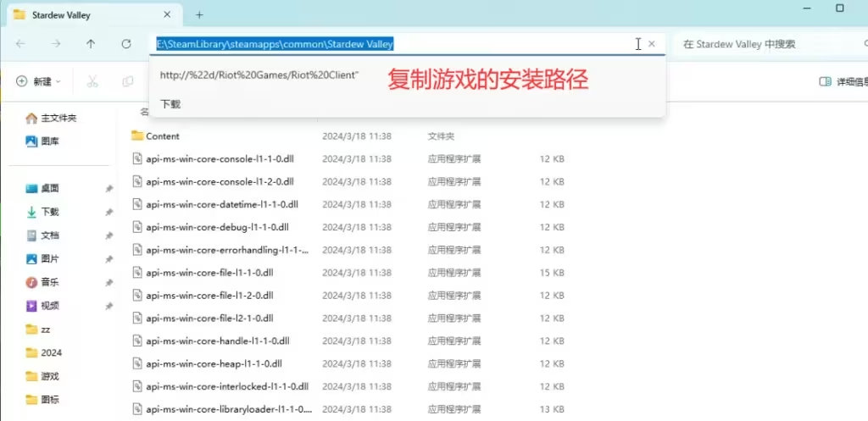The width and height of the screenshot is (868, 421).
Task: Click file icon of api-ms-win-core-heap-l1-1-0.dll
Action: (x=138, y=363)
